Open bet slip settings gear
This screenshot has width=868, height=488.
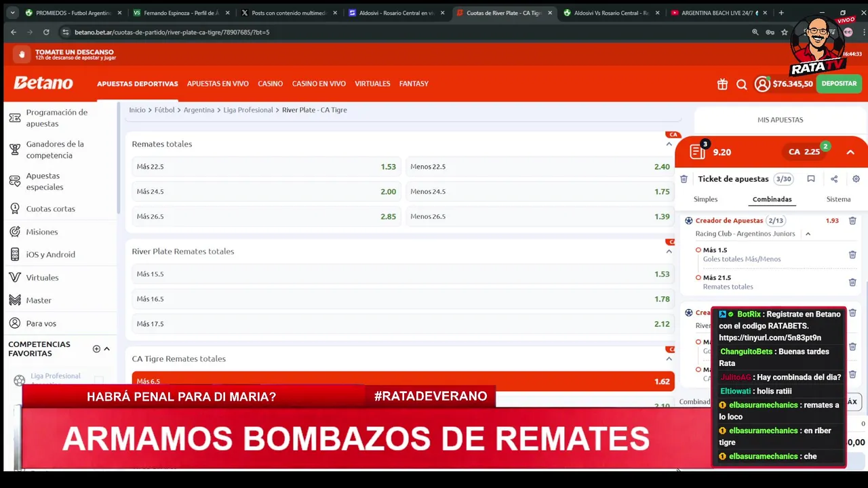[x=856, y=179]
